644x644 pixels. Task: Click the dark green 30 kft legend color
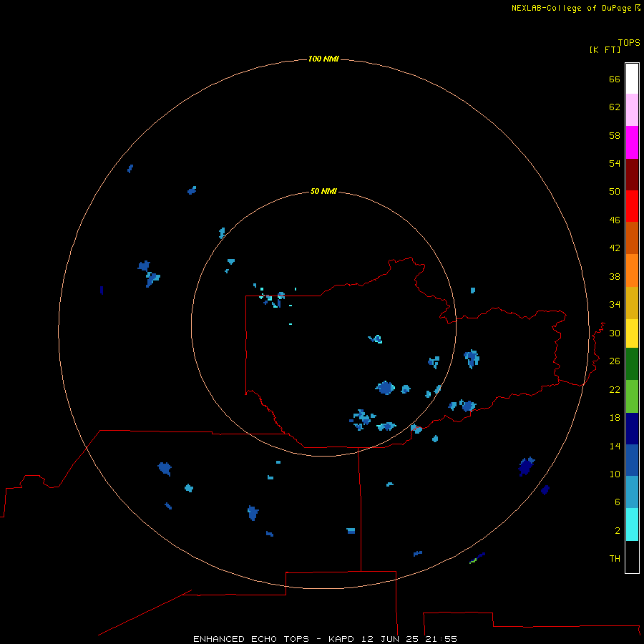(x=632, y=364)
